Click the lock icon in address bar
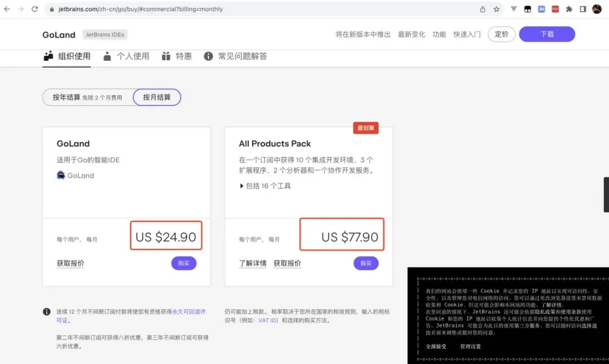Viewport: 609px width, 364px height. click(52, 9)
